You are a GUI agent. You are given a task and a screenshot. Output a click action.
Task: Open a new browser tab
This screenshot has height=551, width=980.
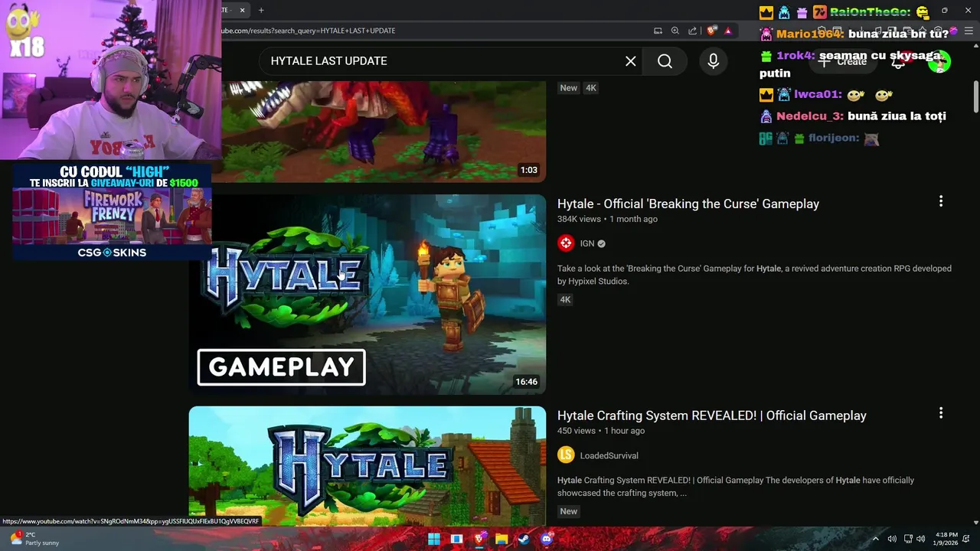261,10
